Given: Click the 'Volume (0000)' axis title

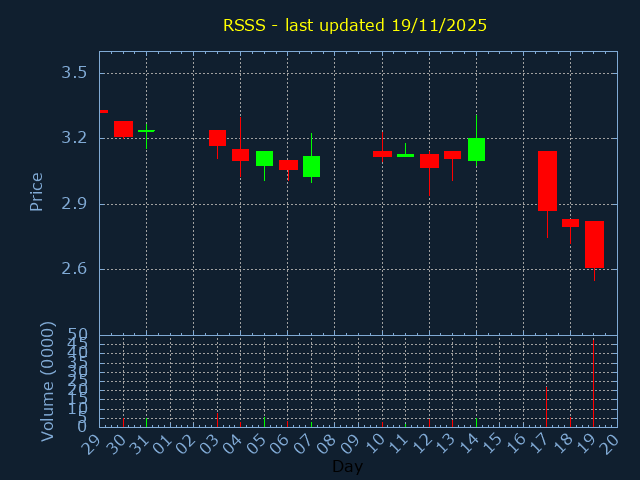Looking at the screenshot, I should point(47,381).
